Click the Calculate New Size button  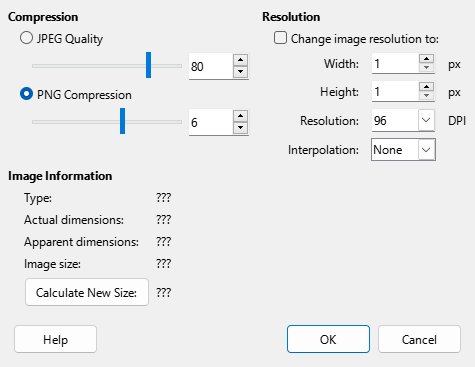(x=87, y=292)
